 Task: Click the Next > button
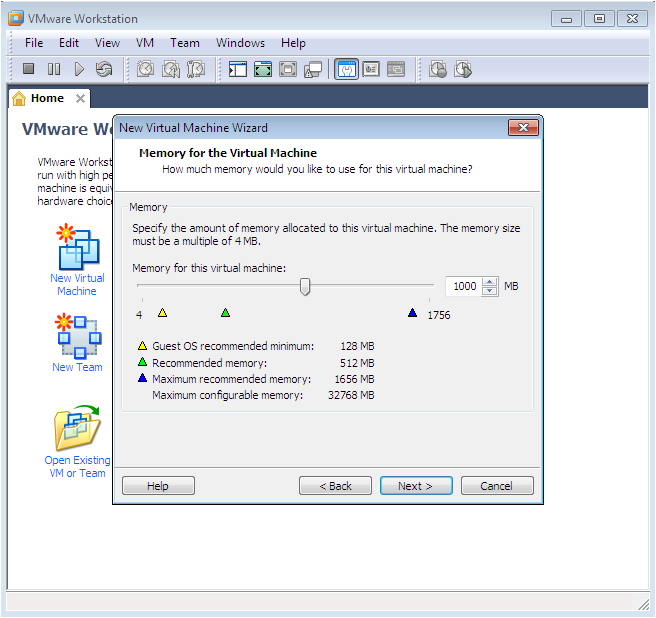pyautogui.click(x=416, y=485)
